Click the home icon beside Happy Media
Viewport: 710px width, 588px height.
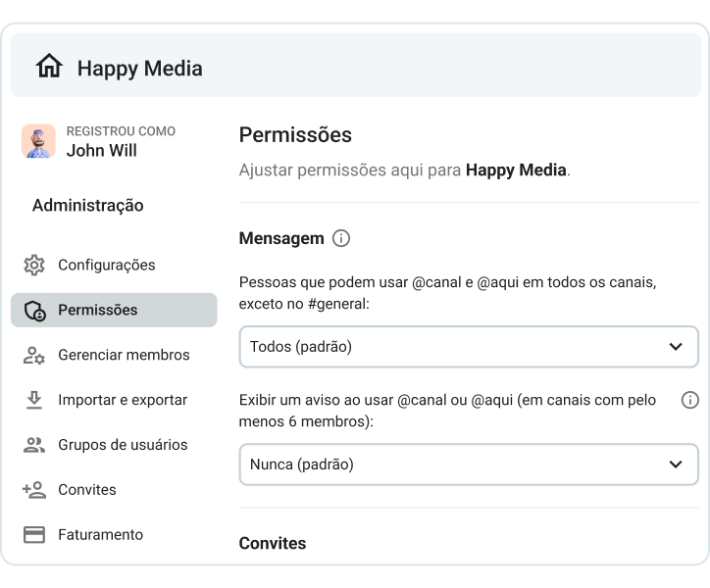[x=49, y=68]
